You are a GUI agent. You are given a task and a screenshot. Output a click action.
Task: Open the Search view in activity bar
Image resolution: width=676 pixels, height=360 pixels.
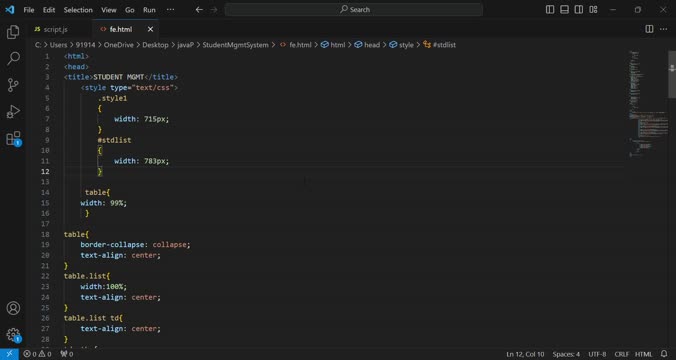[x=13, y=58]
